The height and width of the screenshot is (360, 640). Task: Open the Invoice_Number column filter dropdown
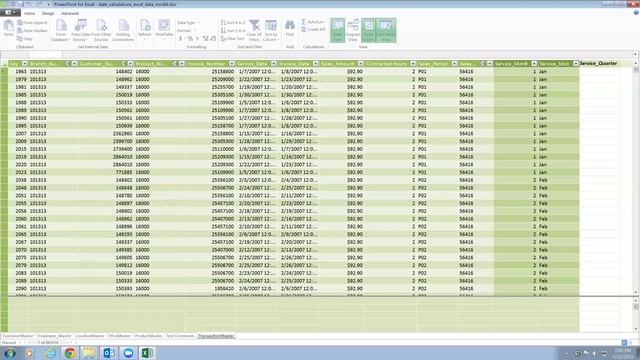pos(232,64)
